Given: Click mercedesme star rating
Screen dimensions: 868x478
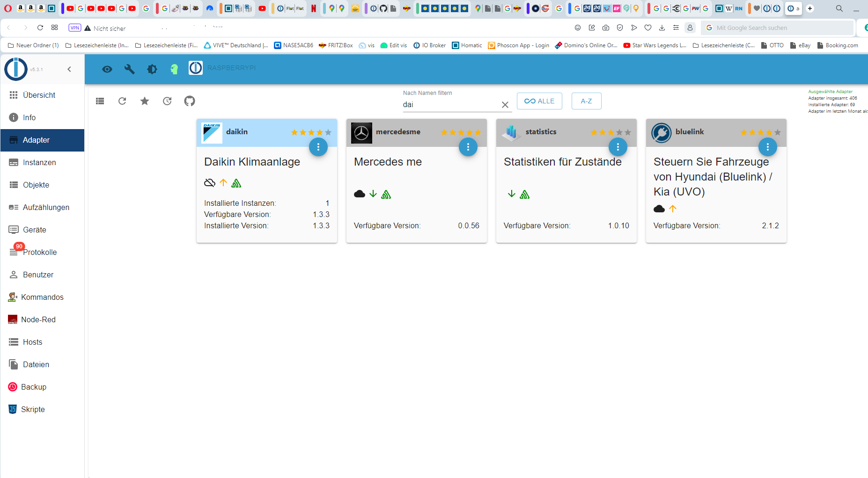Looking at the screenshot, I should (461, 132).
